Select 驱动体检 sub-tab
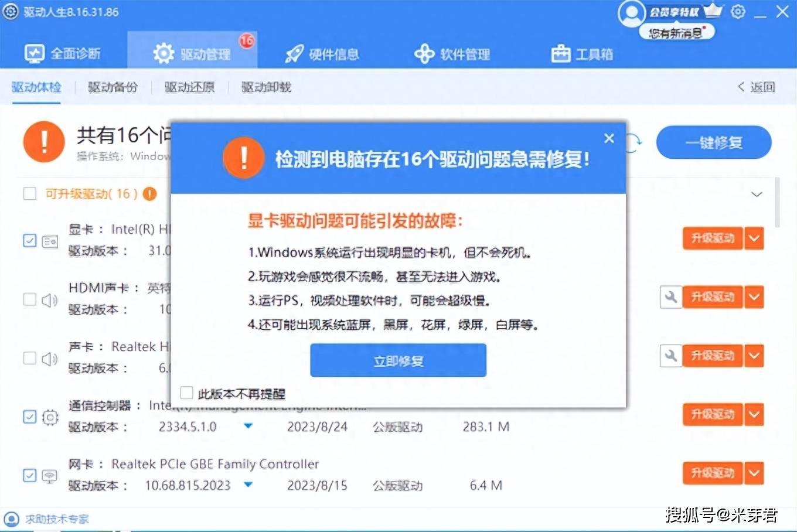The height and width of the screenshot is (532, 797). 36,87
